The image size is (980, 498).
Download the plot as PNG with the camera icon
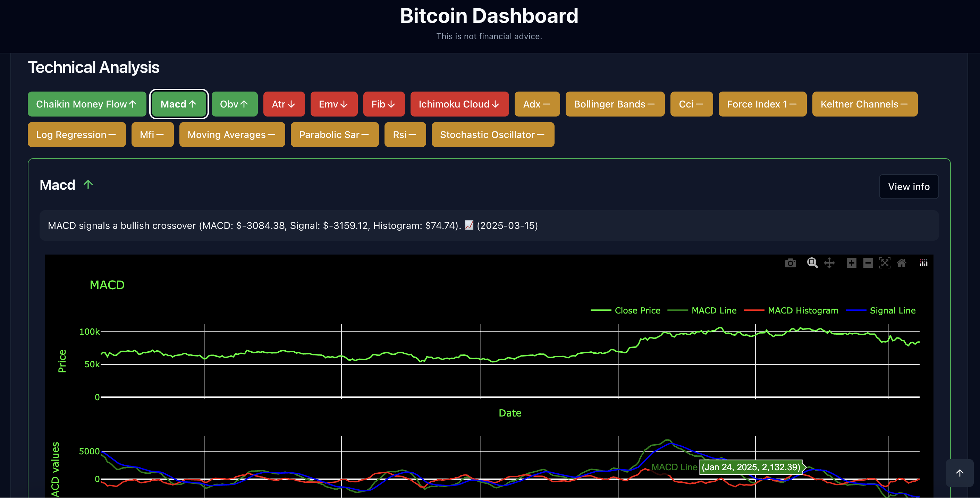(x=790, y=263)
